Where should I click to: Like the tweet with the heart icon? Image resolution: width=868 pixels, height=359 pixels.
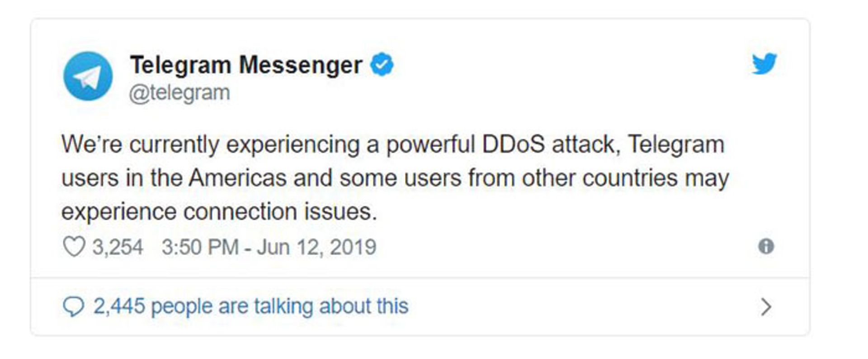tap(74, 247)
